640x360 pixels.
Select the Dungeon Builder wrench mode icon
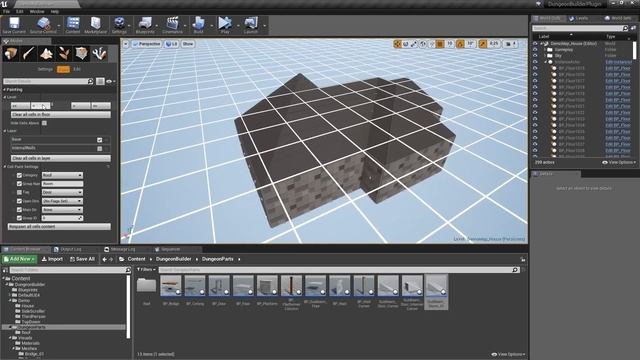coord(99,53)
